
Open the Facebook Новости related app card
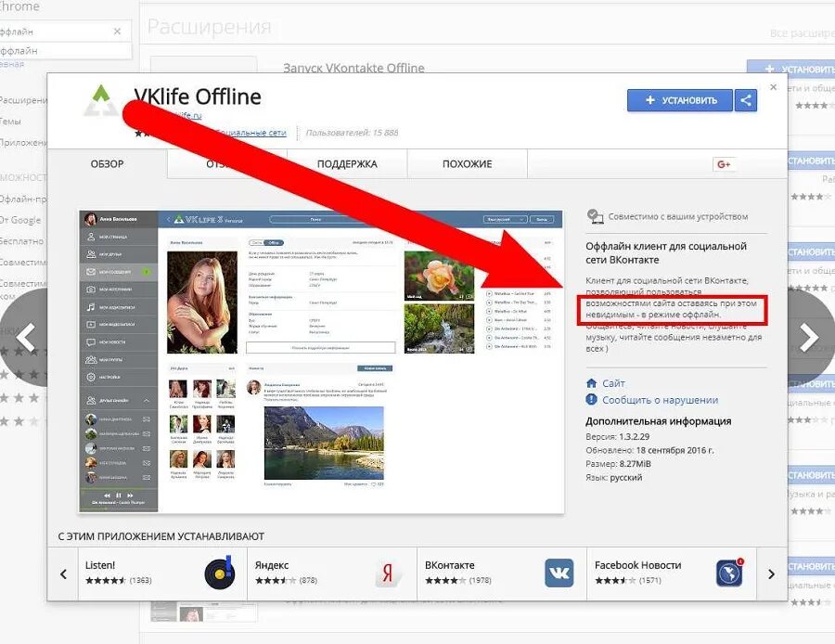click(672, 573)
